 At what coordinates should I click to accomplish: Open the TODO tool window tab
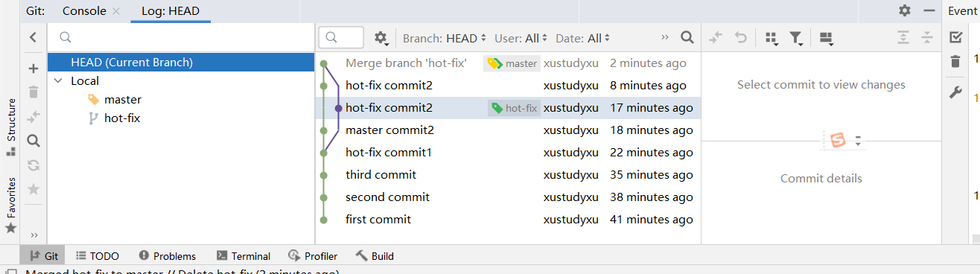97,256
